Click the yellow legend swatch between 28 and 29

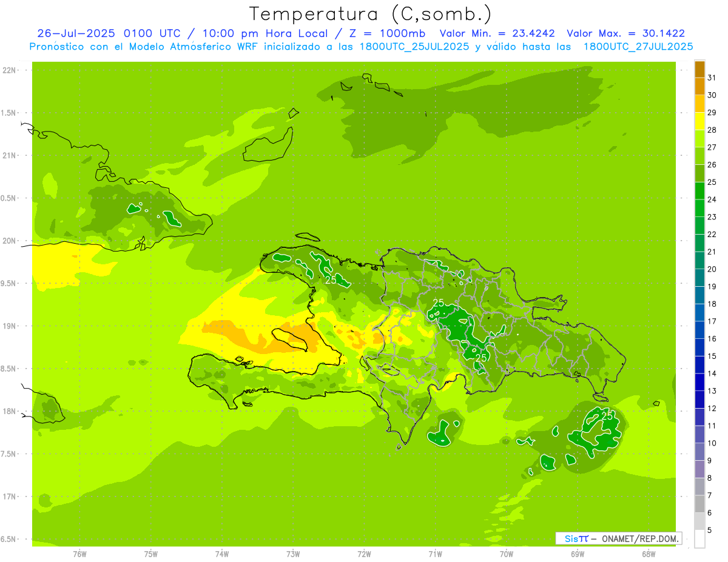[699, 121]
